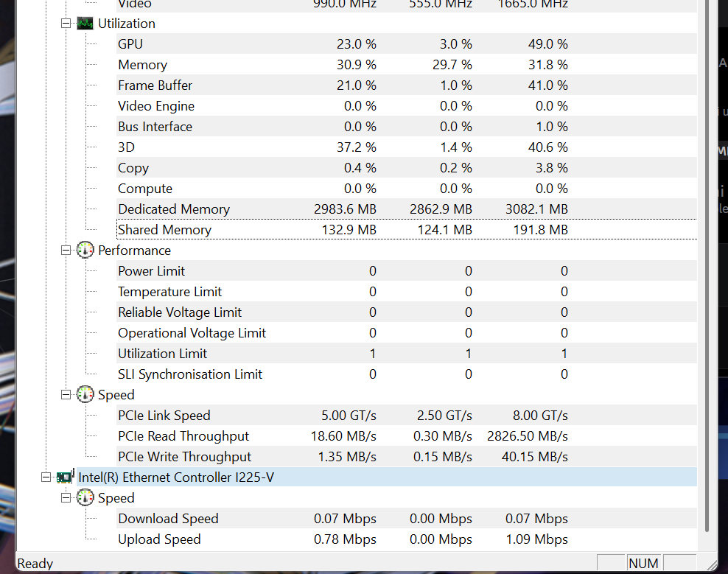Select the Frame Buffer row
The width and height of the screenshot is (728, 574).
pyautogui.click(x=407, y=85)
